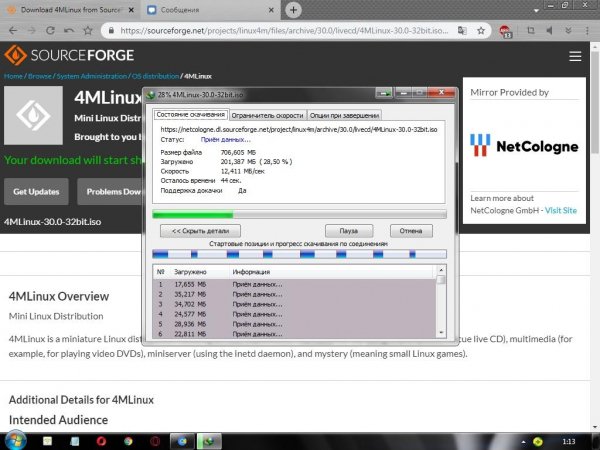Reload the SourceForge page
The width and height of the screenshot is (600, 450).
point(50,31)
